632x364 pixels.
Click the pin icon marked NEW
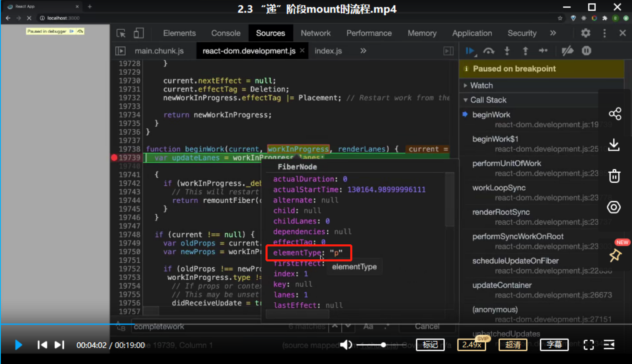coord(615,255)
